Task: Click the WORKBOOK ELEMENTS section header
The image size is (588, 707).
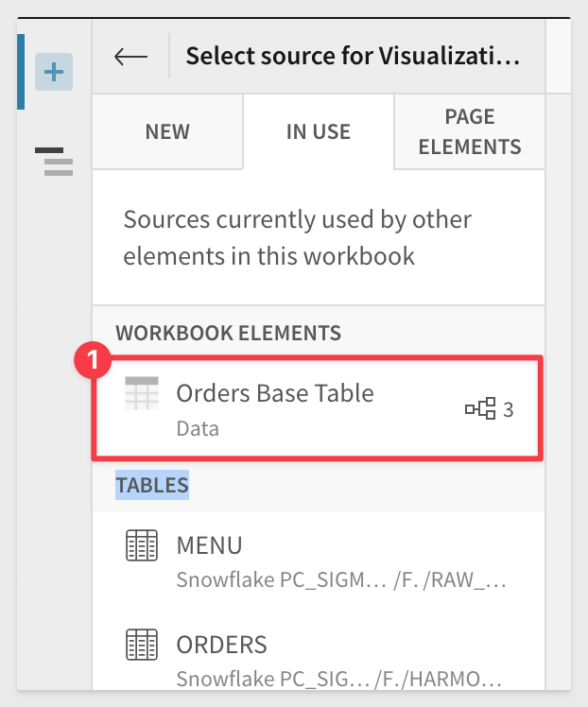Action: (228, 333)
